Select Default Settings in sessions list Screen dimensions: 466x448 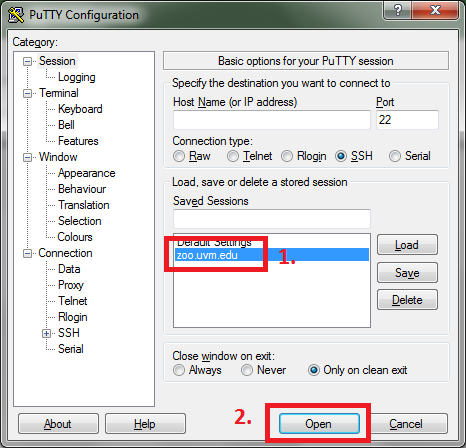[272, 242]
